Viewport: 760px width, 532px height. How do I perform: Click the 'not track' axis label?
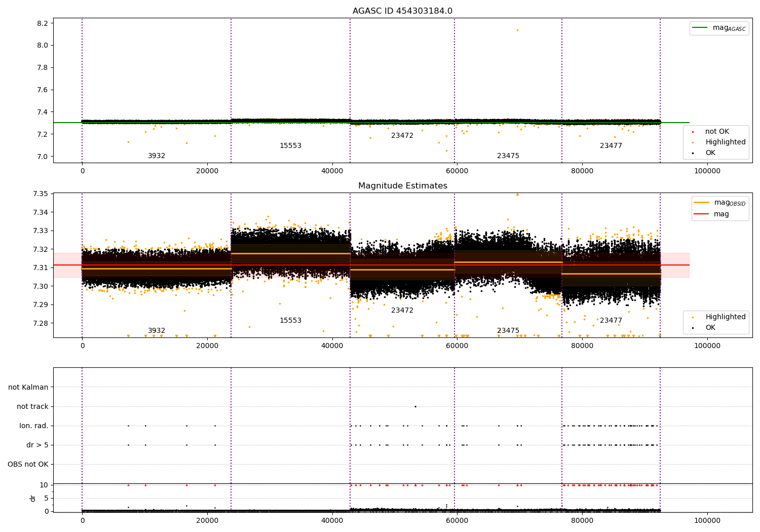(32, 406)
